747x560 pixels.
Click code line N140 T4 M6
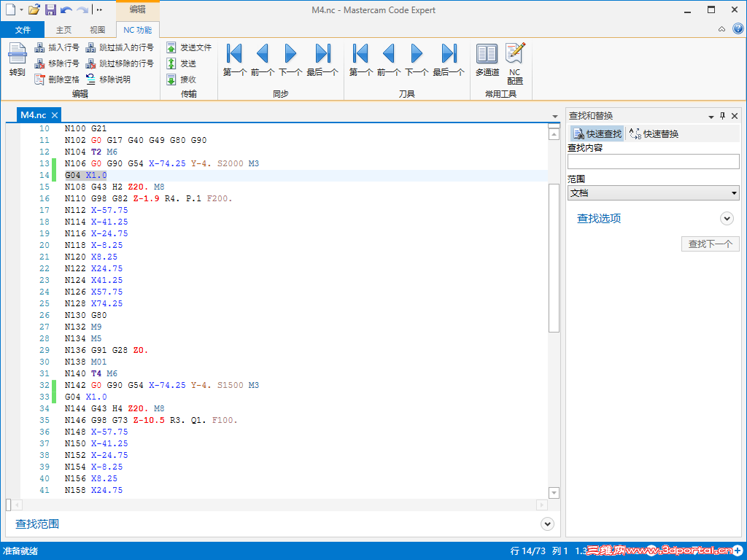(91, 373)
